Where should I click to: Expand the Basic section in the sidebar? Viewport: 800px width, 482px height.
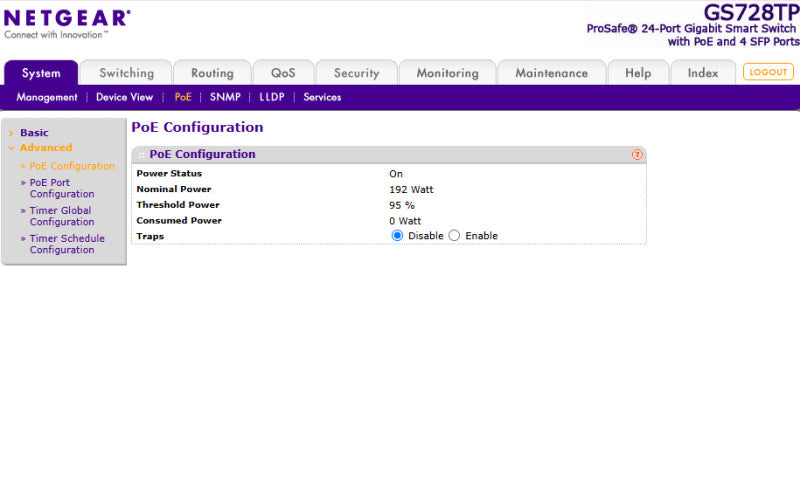point(34,133)
